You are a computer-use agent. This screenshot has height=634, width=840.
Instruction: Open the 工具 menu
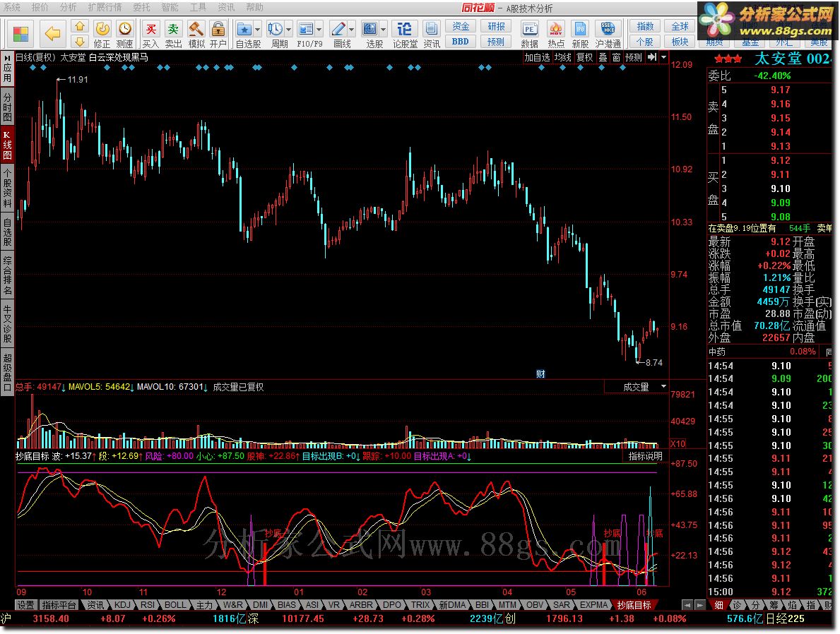tap(199, 7)
